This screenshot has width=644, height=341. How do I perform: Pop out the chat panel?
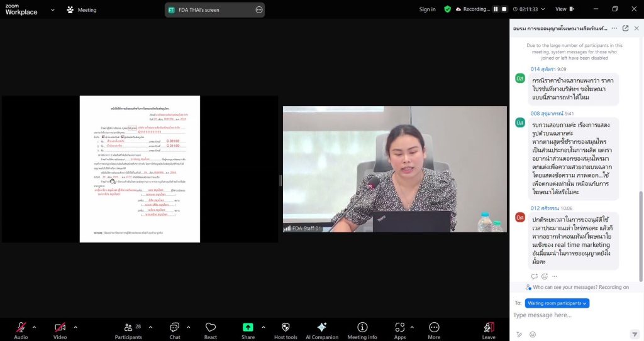pyautogui.click(x=625, y=28)
